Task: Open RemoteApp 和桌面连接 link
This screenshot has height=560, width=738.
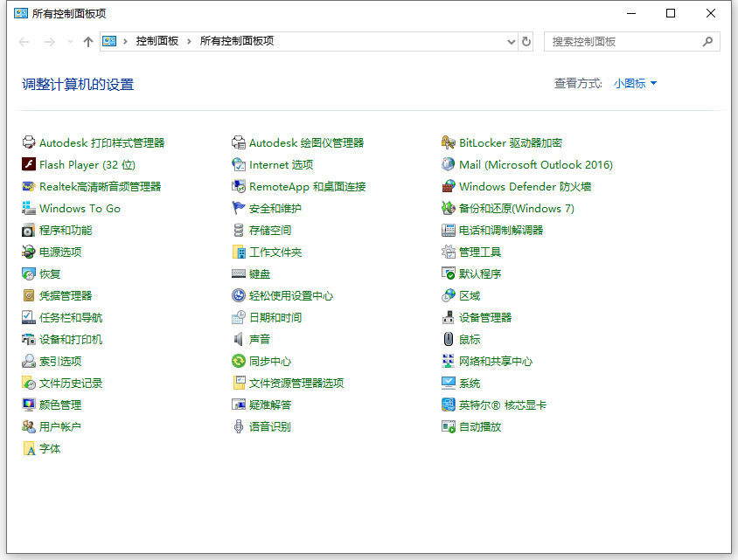Action: point(307,187)
